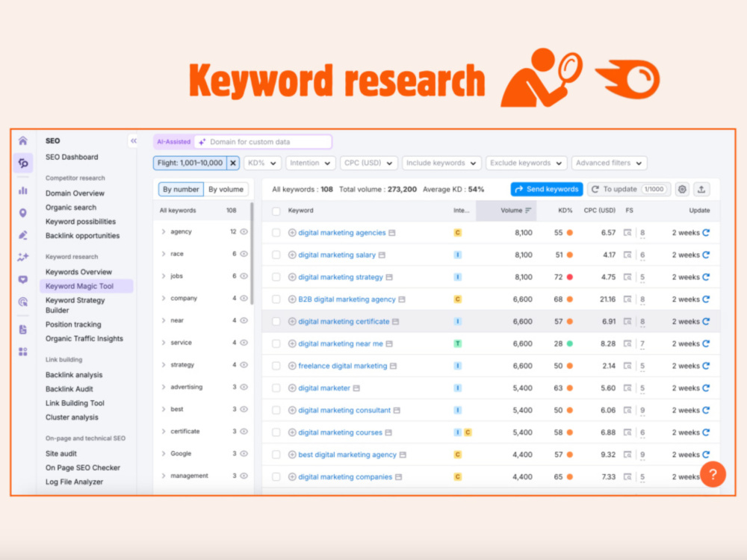Remove the Flight 1,001-10,000 filter
The height and width of the screenshot is (560, 747).
(233, 163)
